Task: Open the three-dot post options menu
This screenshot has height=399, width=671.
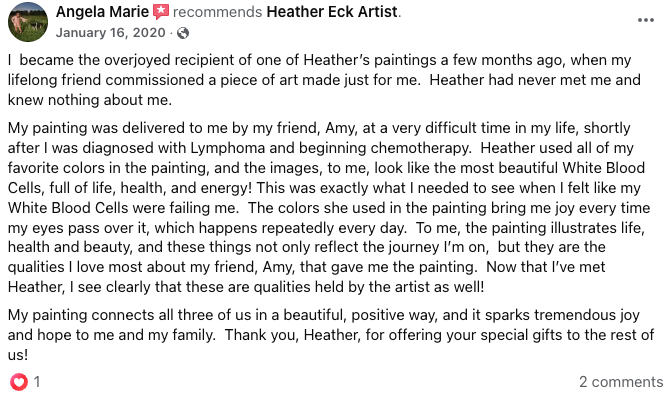Action: point(645,20)
